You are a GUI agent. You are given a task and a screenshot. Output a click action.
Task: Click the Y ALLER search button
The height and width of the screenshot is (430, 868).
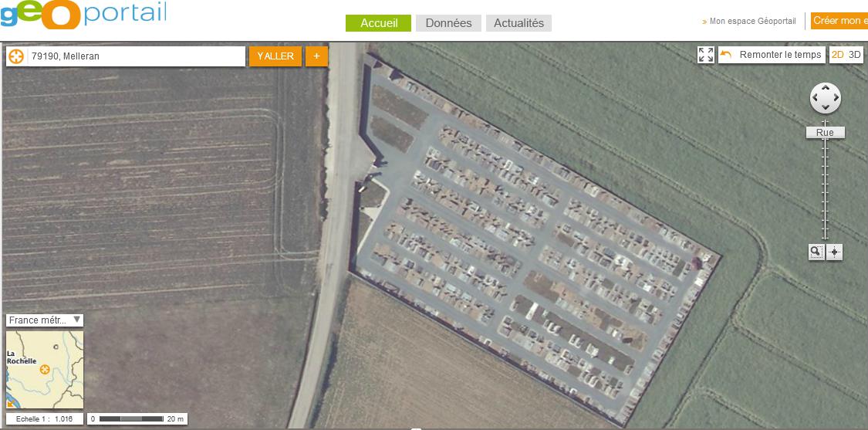(x=275, y=56)
